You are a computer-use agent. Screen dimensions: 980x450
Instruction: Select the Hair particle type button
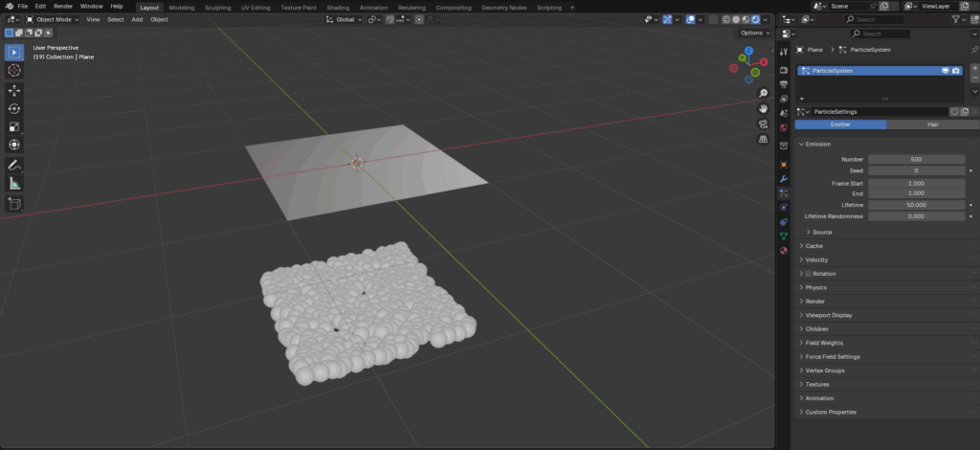pyautogui.click(x=932, y=124)
